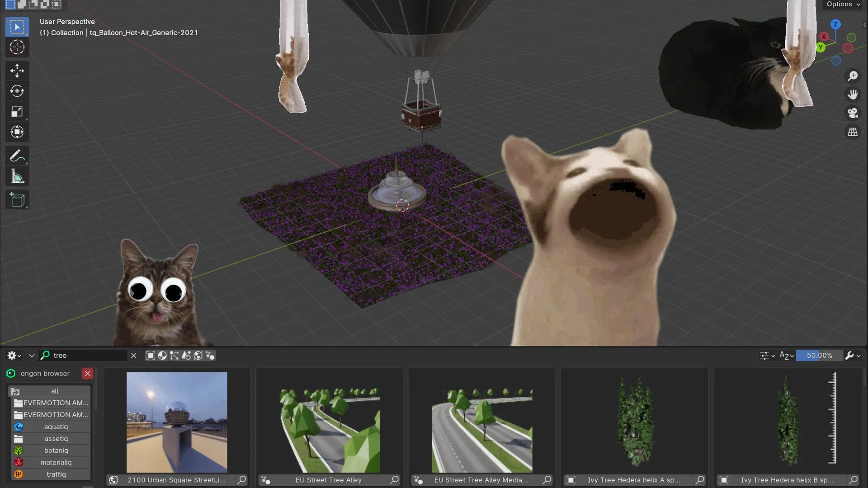
Task: Toggle the scene collection asset filter
Action: pyautogui.click(x=210, y=356)
